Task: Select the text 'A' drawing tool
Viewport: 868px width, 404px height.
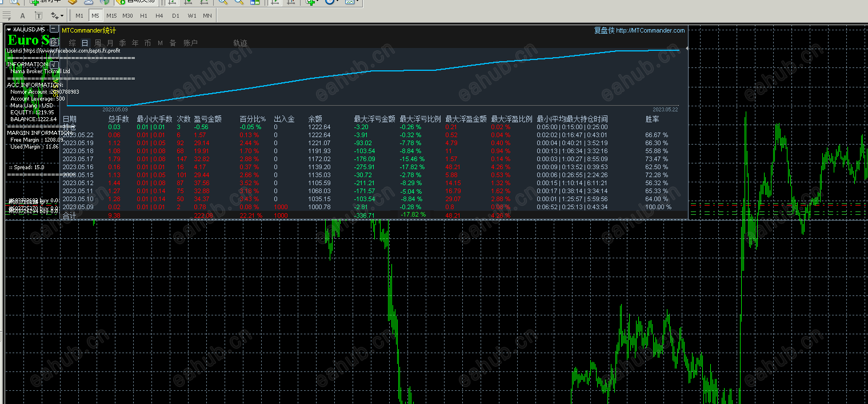Action: tap(22, 15)
